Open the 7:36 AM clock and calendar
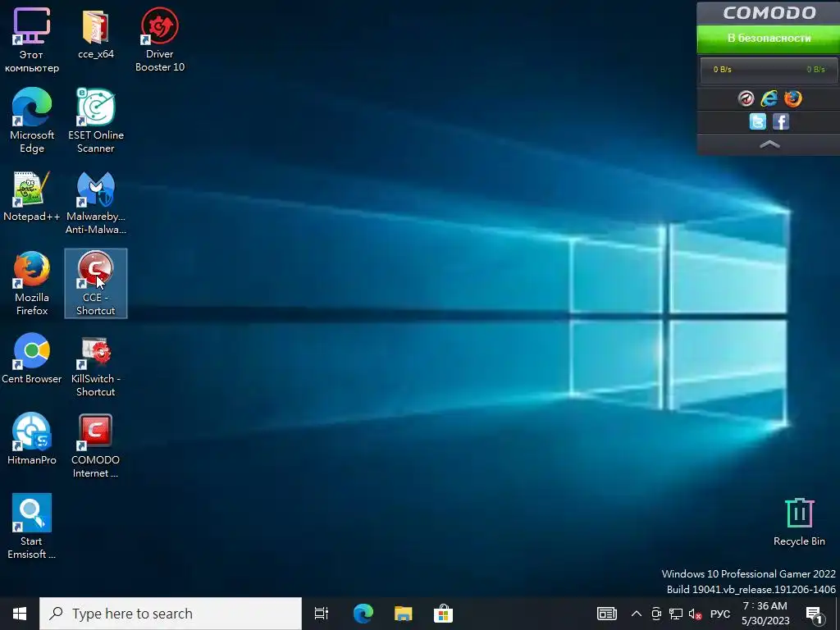This screenshot has height=630, width=840. point(765,614)
